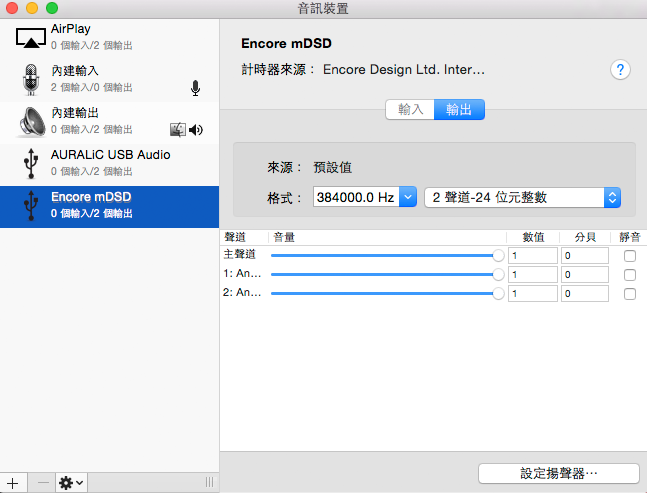Viewport: 647px width, 493px height.
Task: Zoom the window with green button
Action: pyautogui.click(x=52, y=7)
